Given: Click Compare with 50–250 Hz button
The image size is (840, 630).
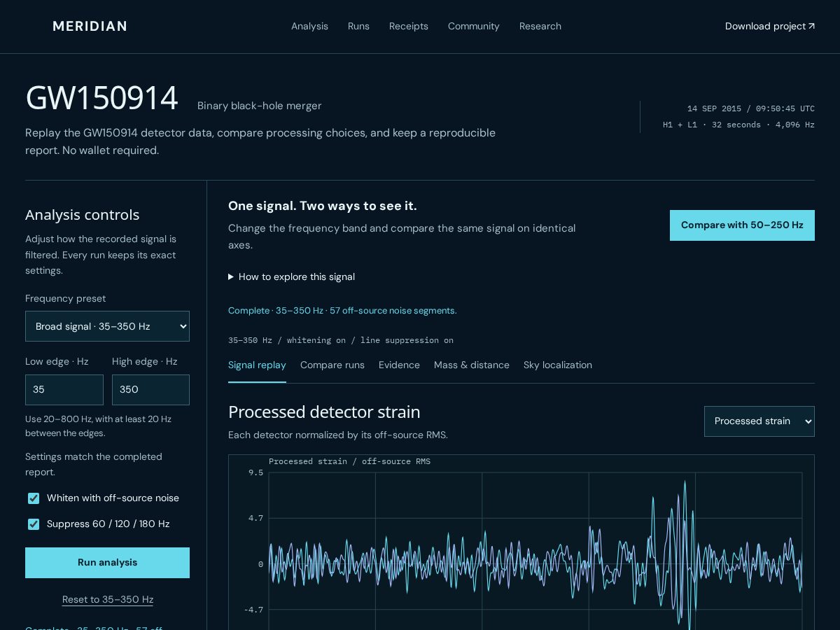Looking at the screenshot, I should coord(742,225).
